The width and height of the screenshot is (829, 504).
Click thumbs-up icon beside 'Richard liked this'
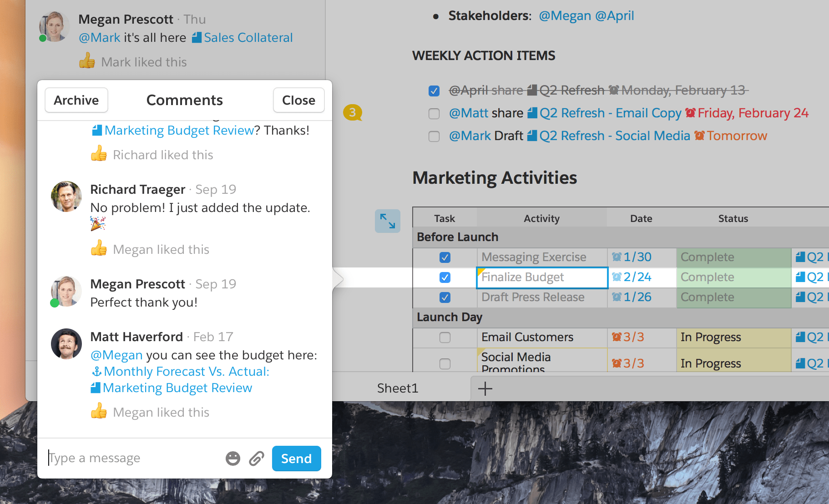click(99, 154)
